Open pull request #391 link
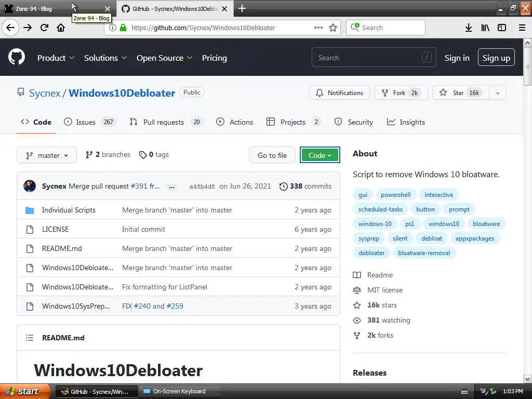 (x=139, y=186)
